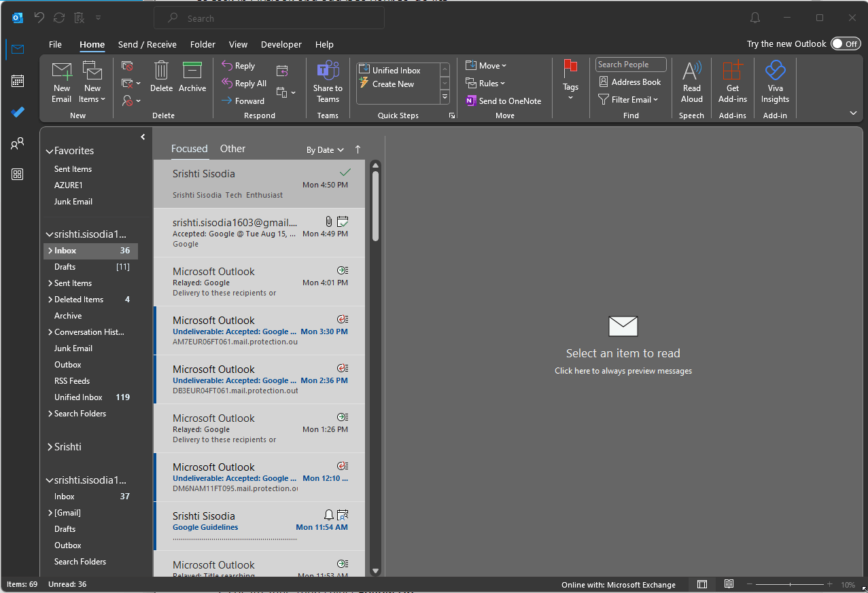
Task: Expand the [Gmail] folder
Action: (50, 513)
